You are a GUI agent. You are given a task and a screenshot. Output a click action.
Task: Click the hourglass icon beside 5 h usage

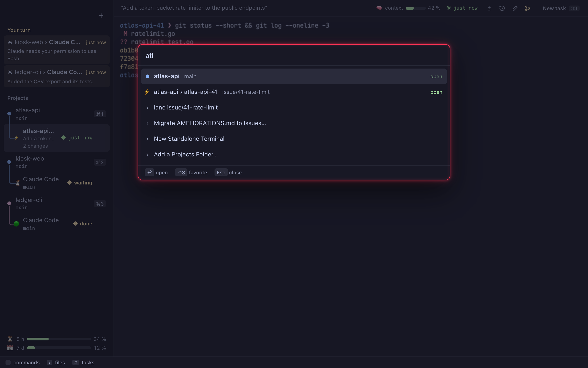(x=10, y=339)
